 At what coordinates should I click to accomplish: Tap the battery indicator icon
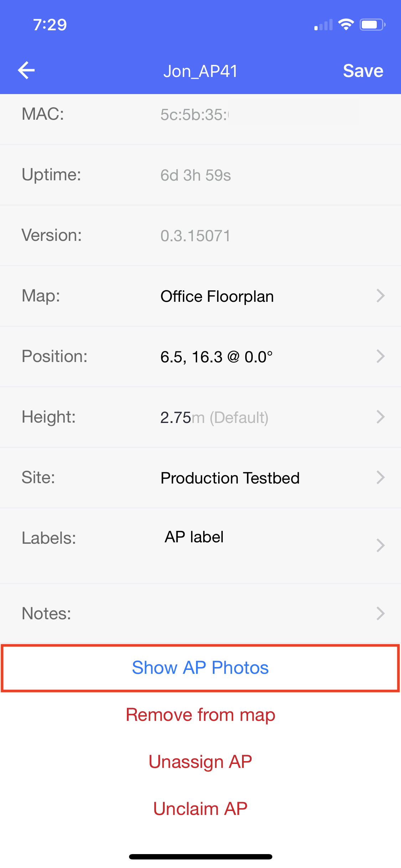point(372,25)
